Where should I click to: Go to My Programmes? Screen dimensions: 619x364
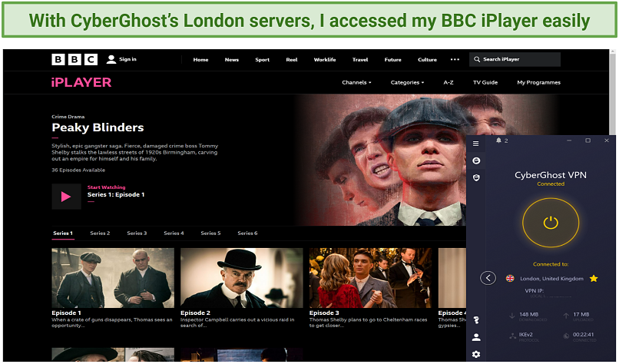pyautogui.click(x=538, y=82)
